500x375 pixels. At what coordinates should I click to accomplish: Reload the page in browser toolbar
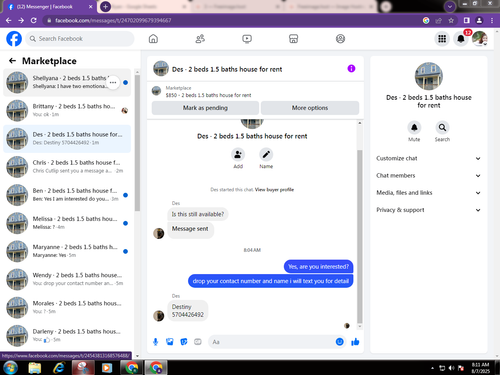click(x=34, y=20)
